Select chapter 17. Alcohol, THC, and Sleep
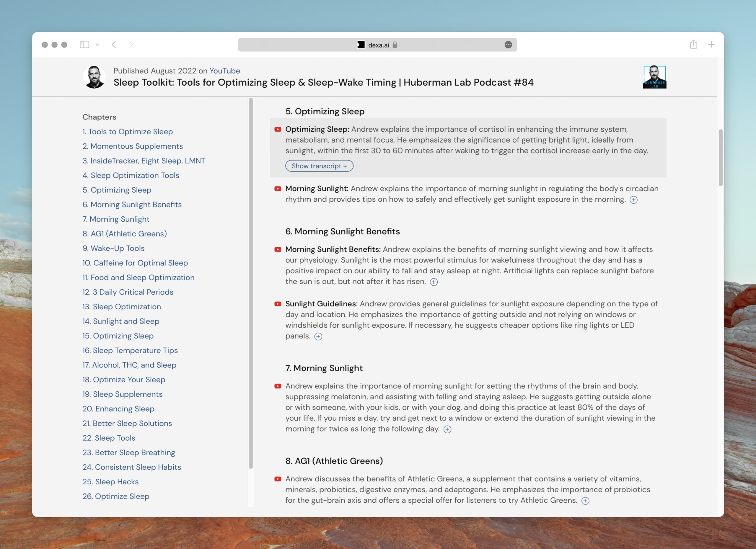 (129, 365)
